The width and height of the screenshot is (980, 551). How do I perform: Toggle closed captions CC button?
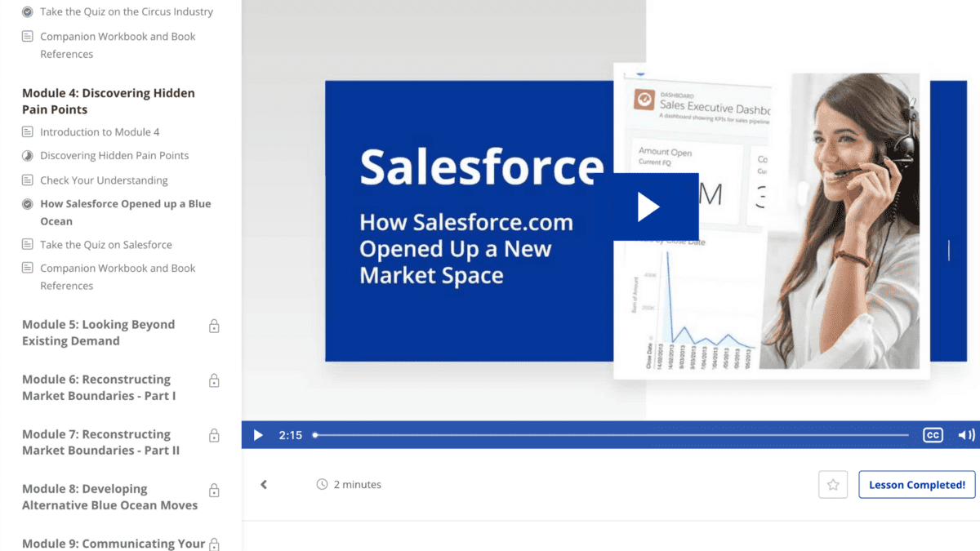click(933, 435)
